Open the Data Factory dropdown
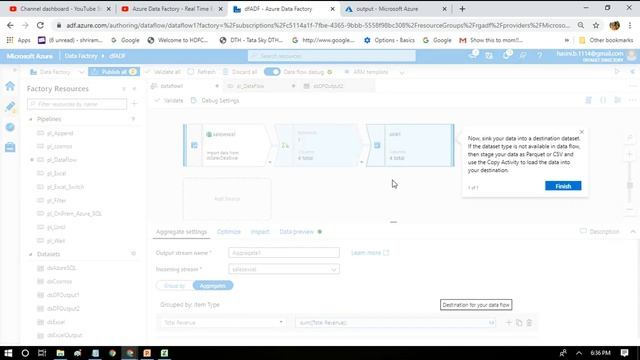This screenshot has width=640, height=360. click(57, 72)
